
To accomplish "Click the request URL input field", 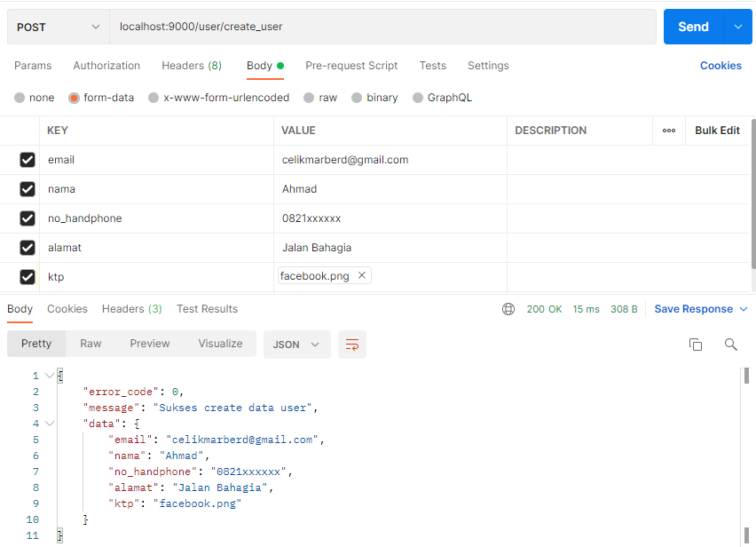I will point(382,27).
